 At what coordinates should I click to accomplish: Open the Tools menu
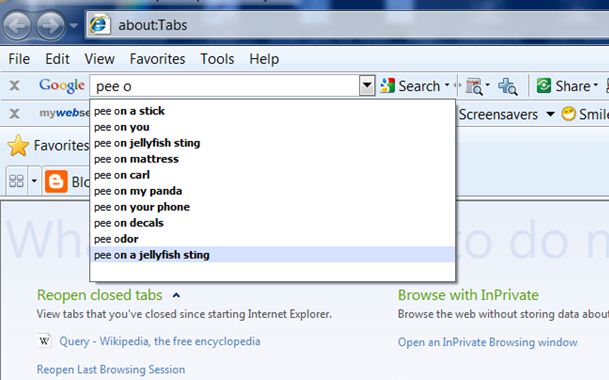pyautogui.click(x=217, y=59)
